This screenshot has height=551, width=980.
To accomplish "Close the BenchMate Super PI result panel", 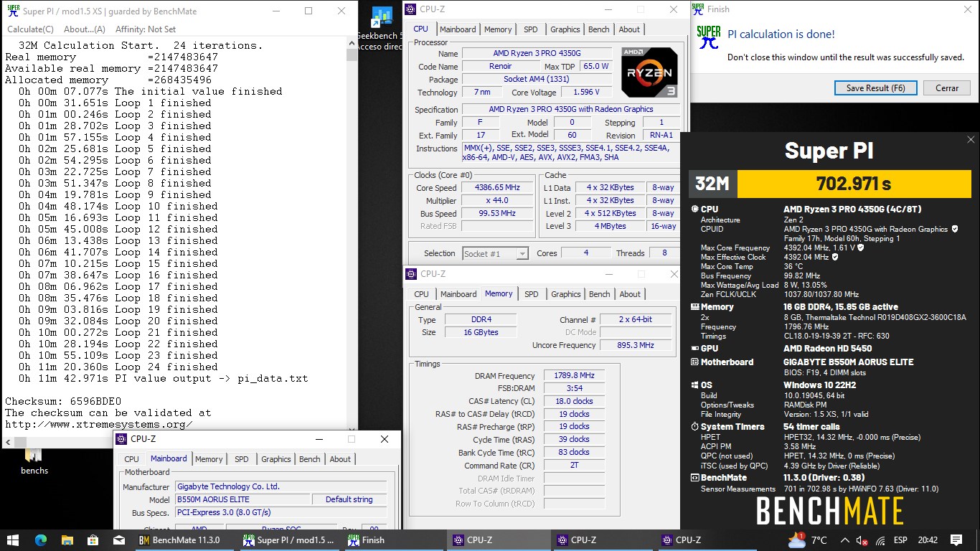I will click(x=971, y=140).
